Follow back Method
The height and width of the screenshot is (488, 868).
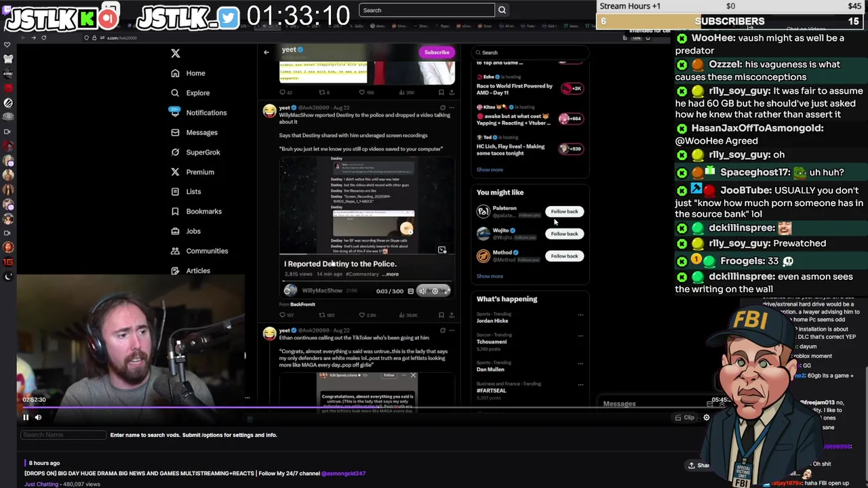(564, 256)
